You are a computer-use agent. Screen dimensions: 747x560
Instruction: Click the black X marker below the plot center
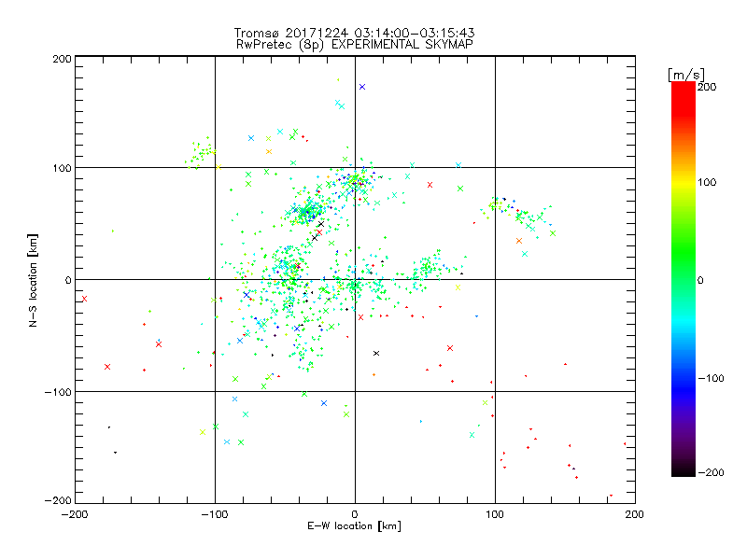point(376,354)
